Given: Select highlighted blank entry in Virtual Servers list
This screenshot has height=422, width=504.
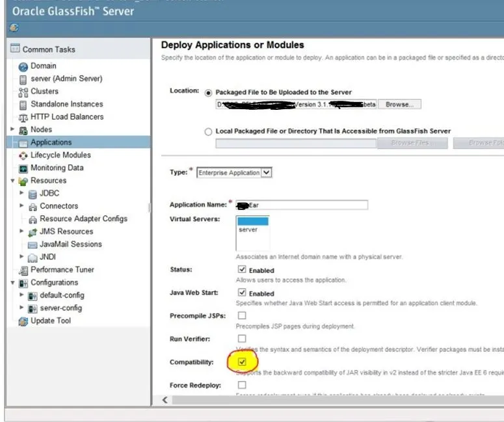Looking at the screenshot, I should [x=252, y=221].
